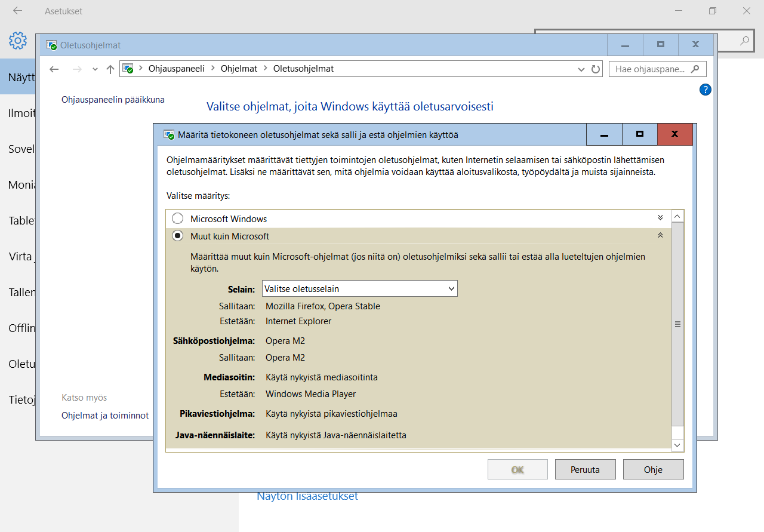Open Ohjelmat ja toiminnot link
764x532 pixels.
(x=105, y=416)
